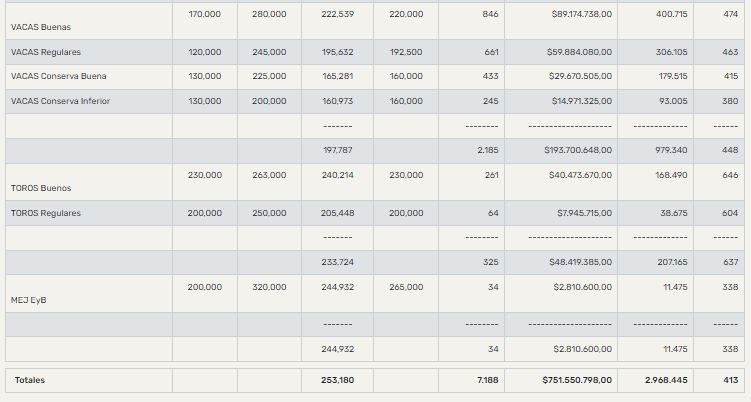
Task: Select the TOROS Regulares row label
Action: [x=46, y=213]
